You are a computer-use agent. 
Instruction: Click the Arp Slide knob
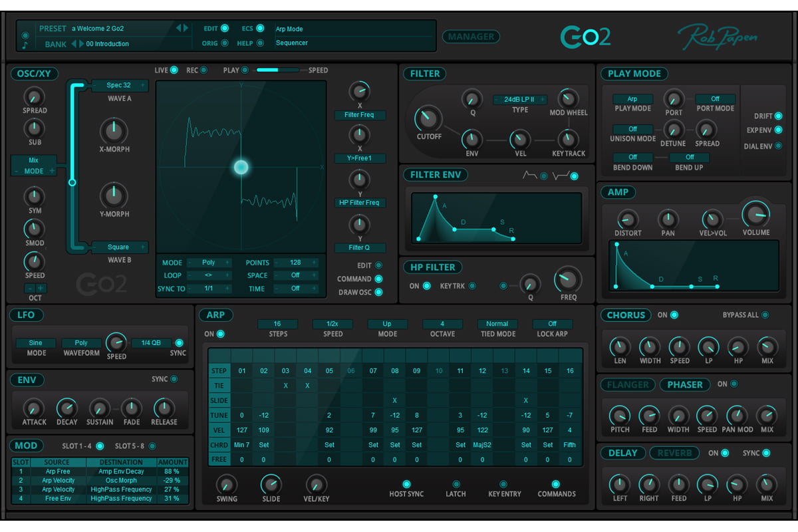tap(271, 485)
